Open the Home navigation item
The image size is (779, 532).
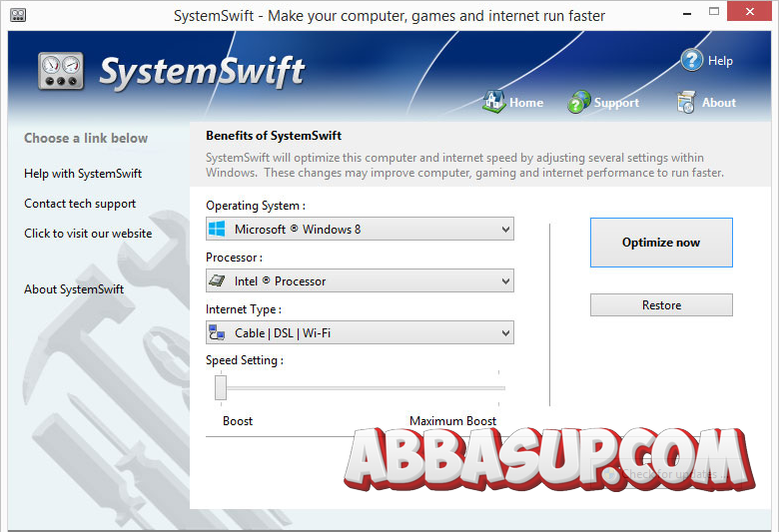coord(512,102)
